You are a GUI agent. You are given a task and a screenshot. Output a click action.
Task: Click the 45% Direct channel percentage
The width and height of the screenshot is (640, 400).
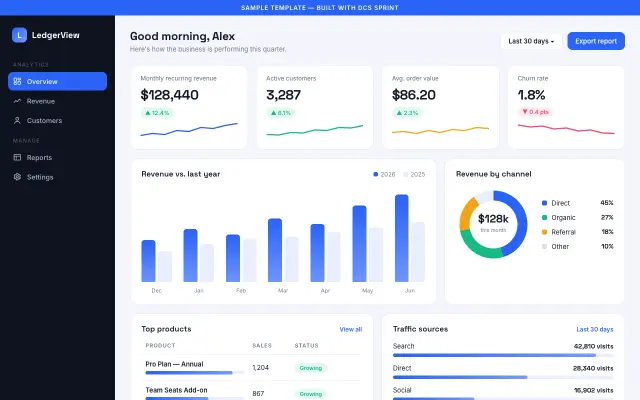tap(607, 203)
